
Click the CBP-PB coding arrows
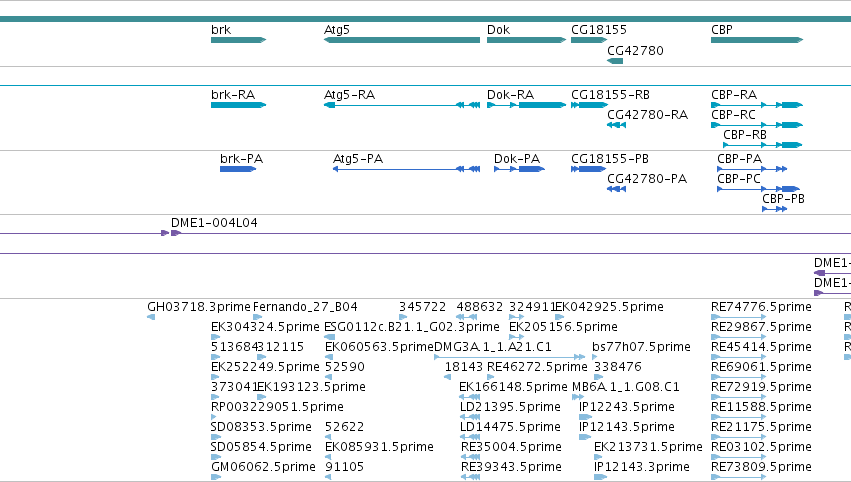774,209
